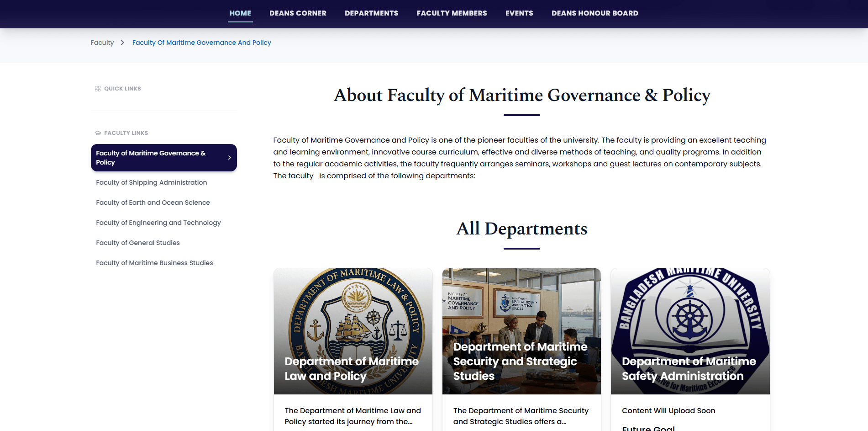Viewport: 868px width, 431px height.
Task: Open Faculty of Shipping Administration link
Action: [x=152, y=182]
